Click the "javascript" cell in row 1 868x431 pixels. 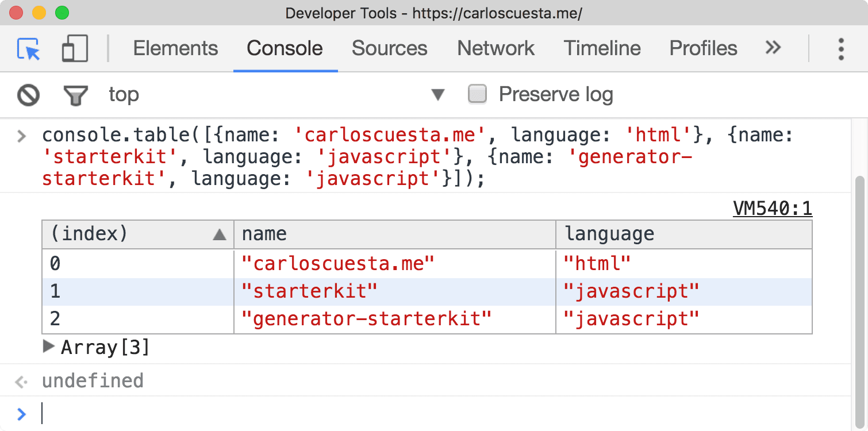click(x=684, y=291)
